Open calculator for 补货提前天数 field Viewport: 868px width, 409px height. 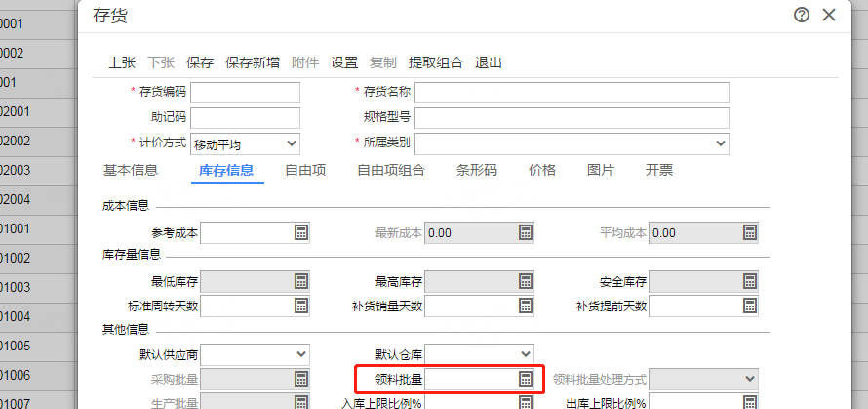(750, 306)
